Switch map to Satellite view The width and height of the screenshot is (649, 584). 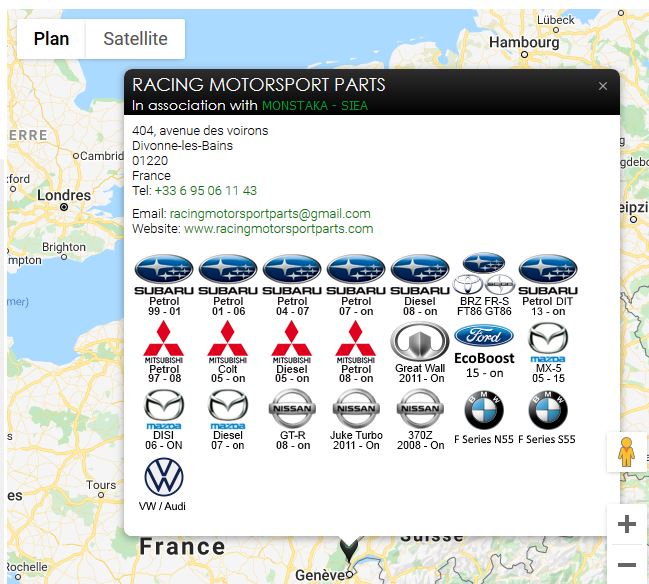coord(135,39)
